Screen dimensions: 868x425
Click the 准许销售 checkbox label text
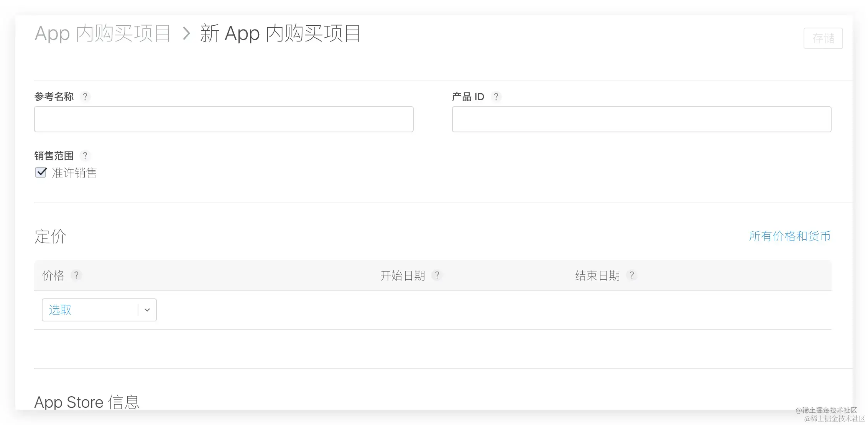[x=74, y=173]
